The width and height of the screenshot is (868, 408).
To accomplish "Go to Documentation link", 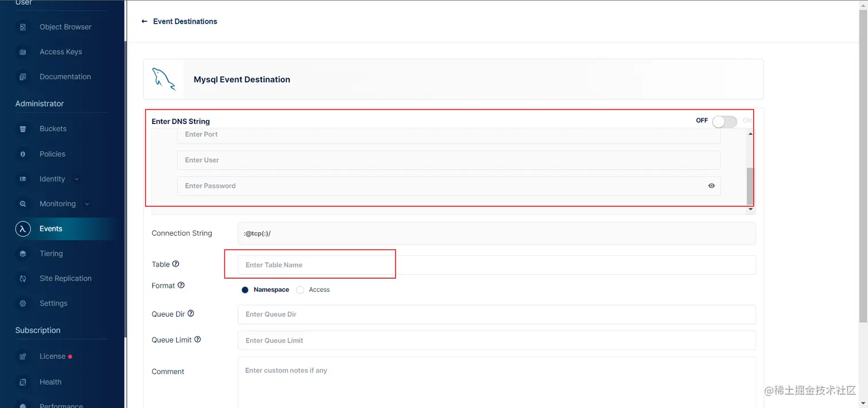I will (x=65, y=76).
